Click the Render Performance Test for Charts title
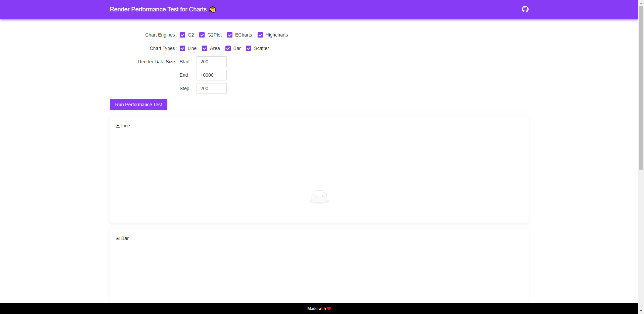Image resolution: width=644 pixels, height=314 pixels. (158, 9)
